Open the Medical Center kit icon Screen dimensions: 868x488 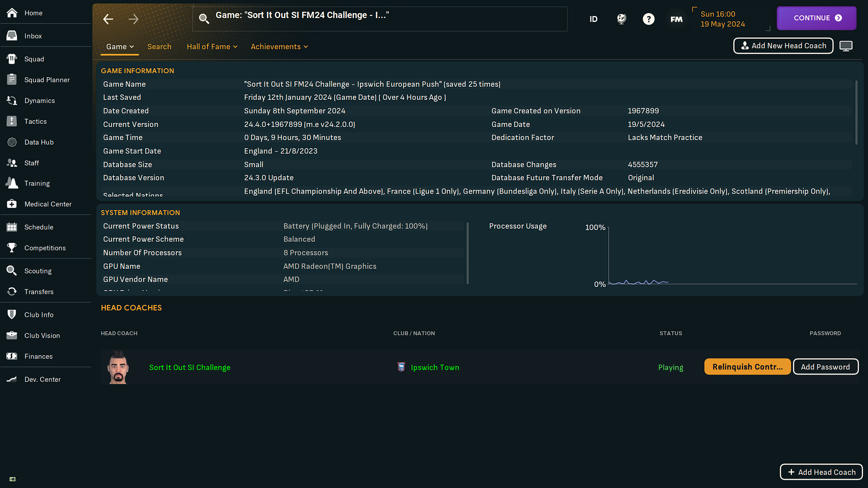point(12,204)
